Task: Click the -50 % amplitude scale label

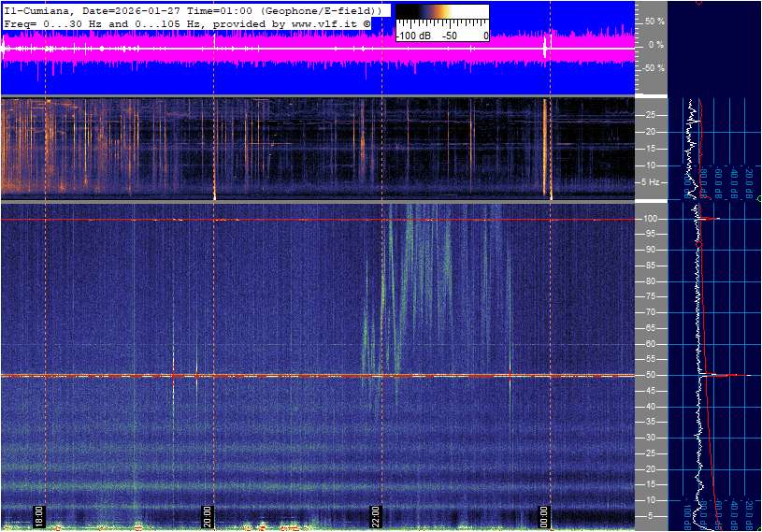Action: [x=653, y=68]
